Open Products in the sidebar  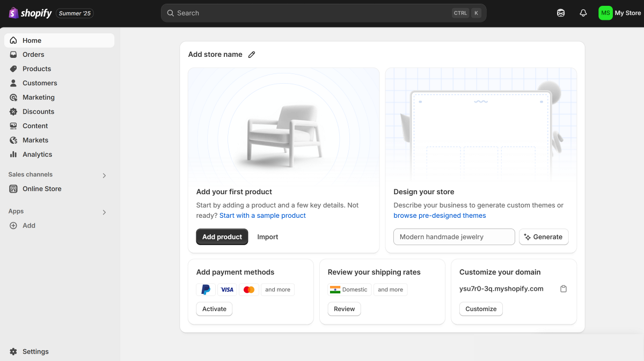(36, 69)
